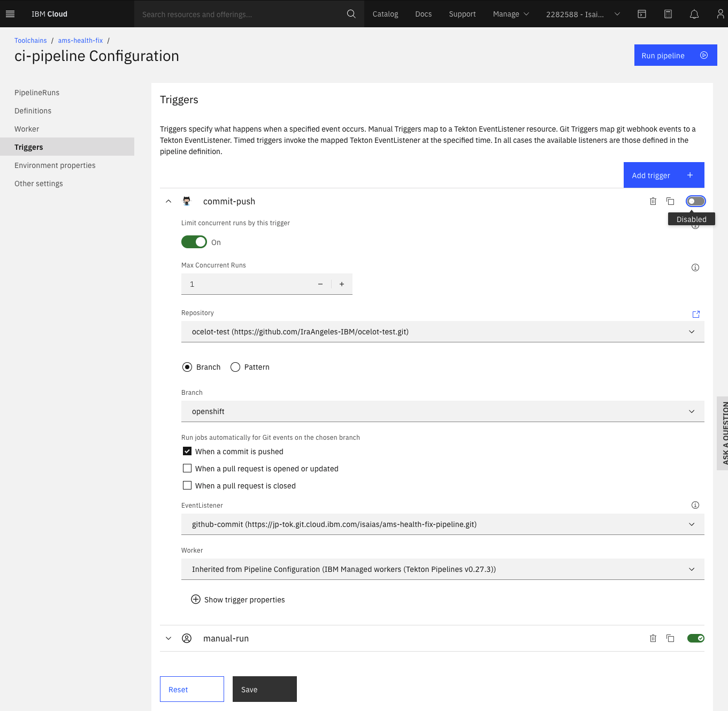The height and width of the screenshot is (711, 728).
Task: Go to PipelineRuns in sidebar
Action: (x=37, y=93)
